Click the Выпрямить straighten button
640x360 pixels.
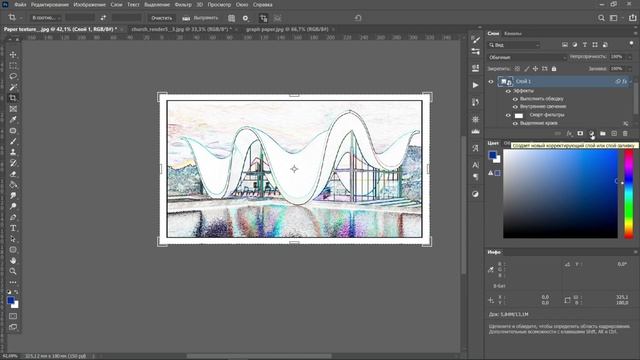200,18
